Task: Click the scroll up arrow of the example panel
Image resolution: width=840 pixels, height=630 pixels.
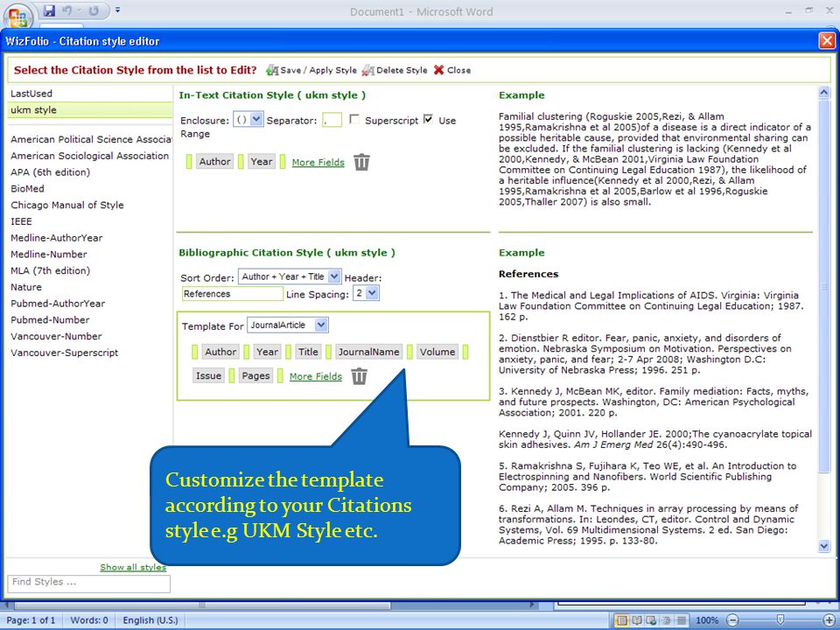Action: coord(824,93)
